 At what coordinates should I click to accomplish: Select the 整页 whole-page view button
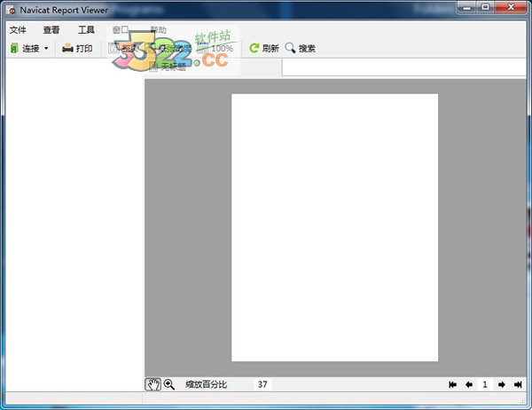click(122, 48)
